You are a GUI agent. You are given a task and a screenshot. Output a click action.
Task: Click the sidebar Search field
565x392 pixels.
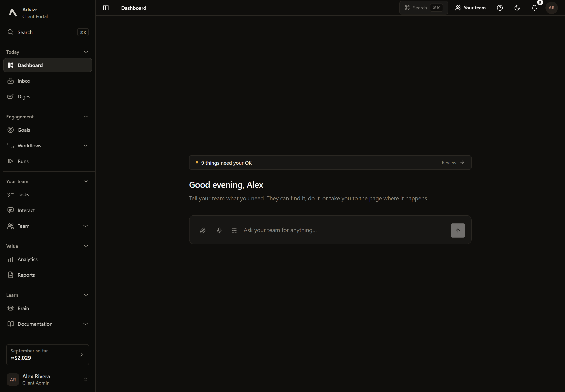coord(47,32)
